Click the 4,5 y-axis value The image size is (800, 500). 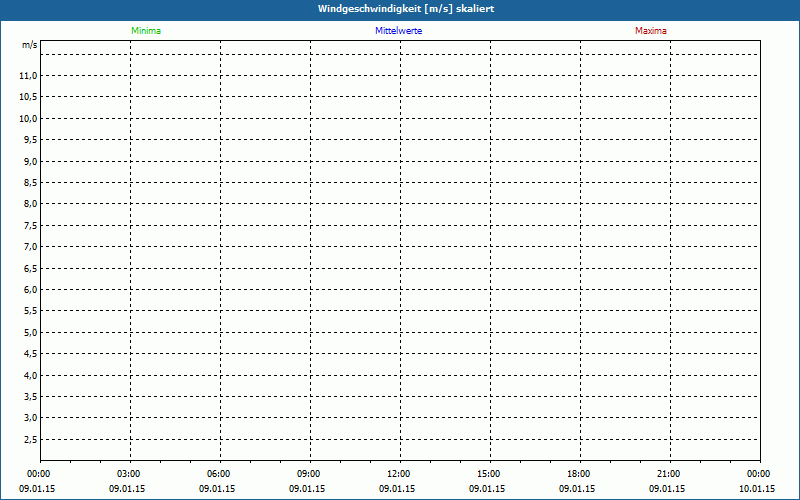31,354
